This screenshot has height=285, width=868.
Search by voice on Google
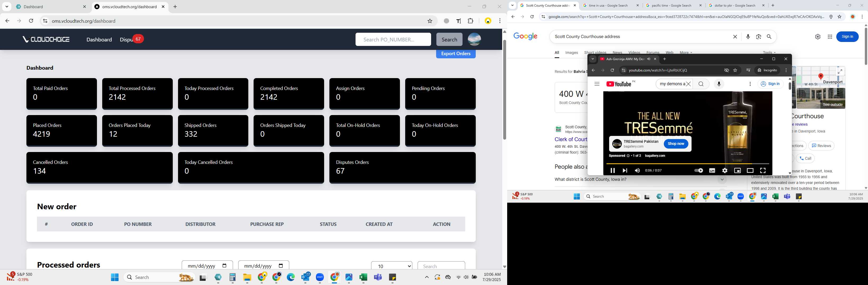(748, 37)
